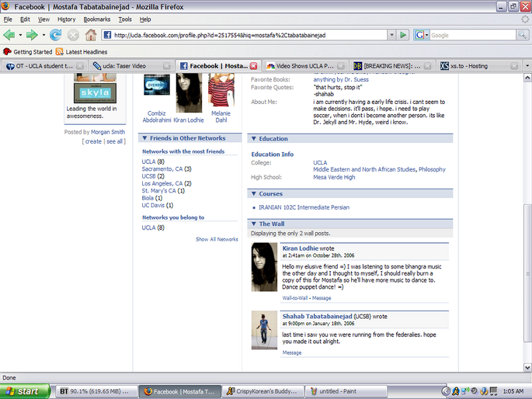Open the History menu
Viewport: 532px width, 399px height.
coord(66,19)
